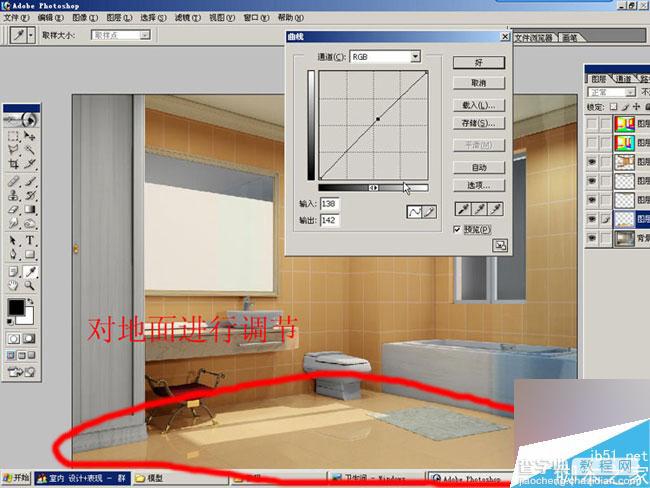Viewport: 650px width, 488px height.
Task: Click the 载入(L)... button
Action: [x=479, y=105]
